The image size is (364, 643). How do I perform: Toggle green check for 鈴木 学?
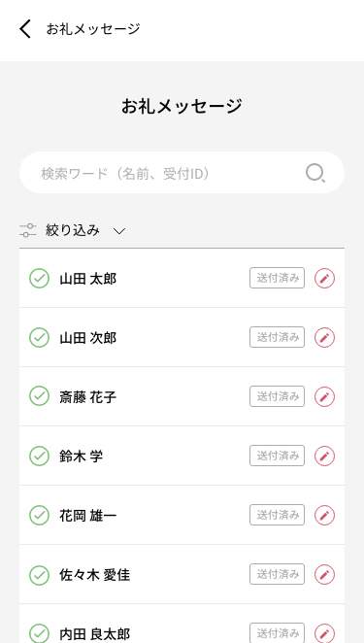point(40,456)
